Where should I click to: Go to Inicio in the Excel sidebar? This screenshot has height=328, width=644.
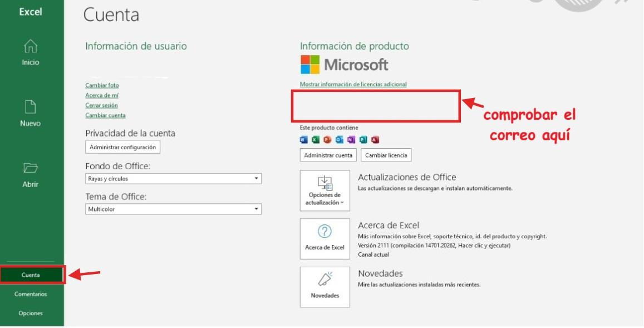click(31, 52)
